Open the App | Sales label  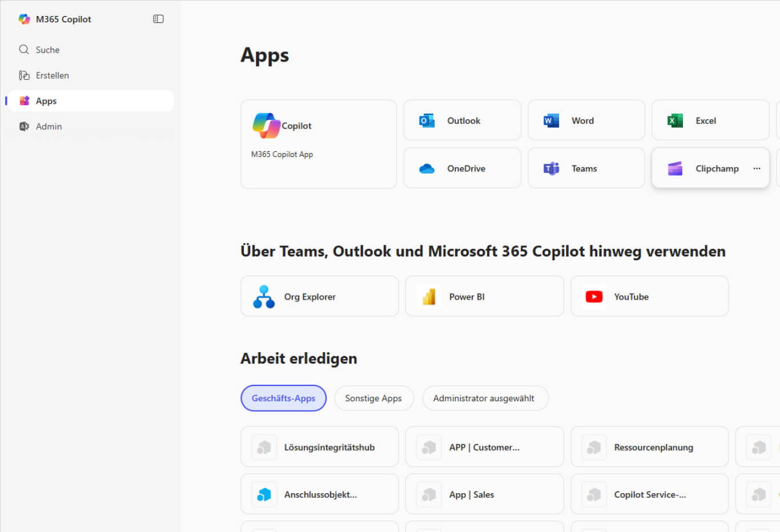point(472,495)
